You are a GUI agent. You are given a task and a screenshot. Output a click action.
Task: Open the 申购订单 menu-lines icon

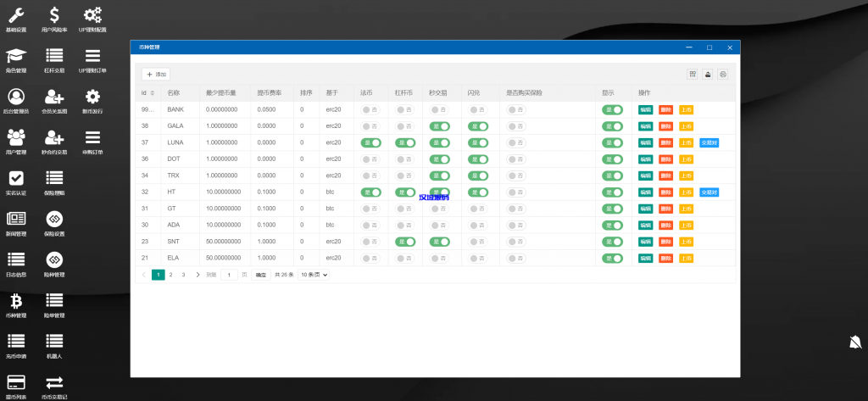[92, 137]
